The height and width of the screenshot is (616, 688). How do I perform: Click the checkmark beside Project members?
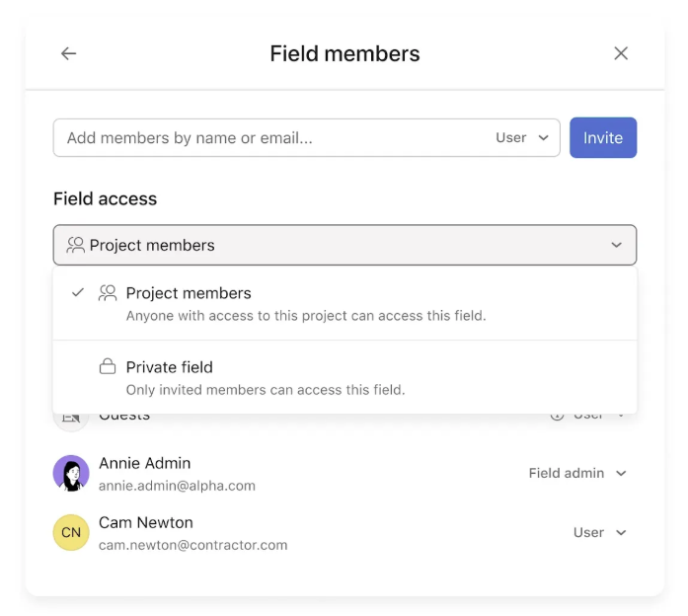pyautogui.click(x=78, y=292)
